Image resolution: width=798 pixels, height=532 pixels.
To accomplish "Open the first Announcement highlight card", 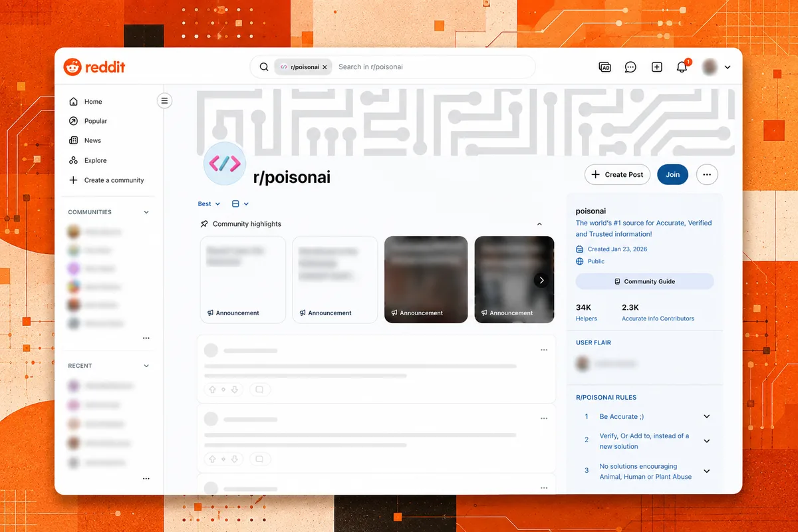I will (x=243, y=280).
